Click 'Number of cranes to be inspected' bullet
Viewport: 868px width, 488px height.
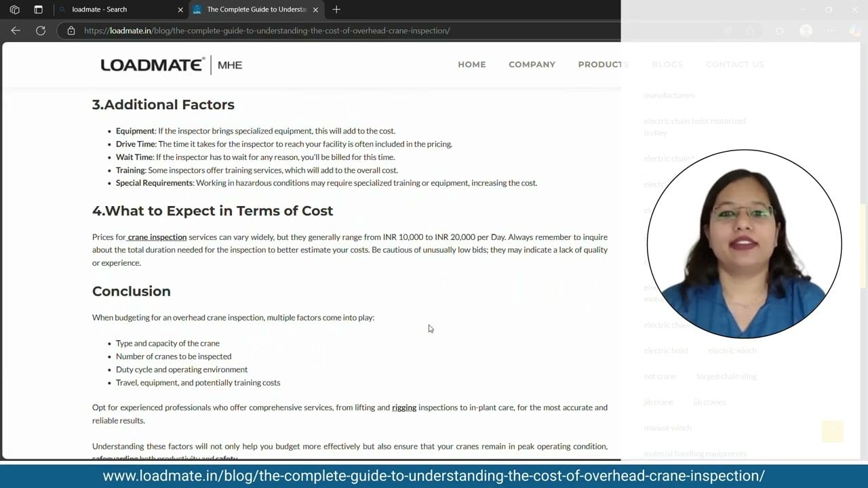click(x=174, y=357)
